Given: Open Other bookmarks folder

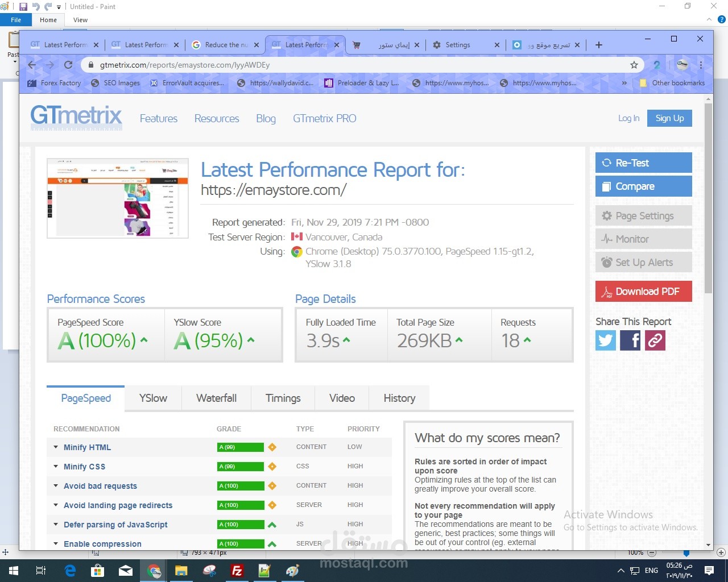Looking at the screenshot, I should (x=673, y=83).
